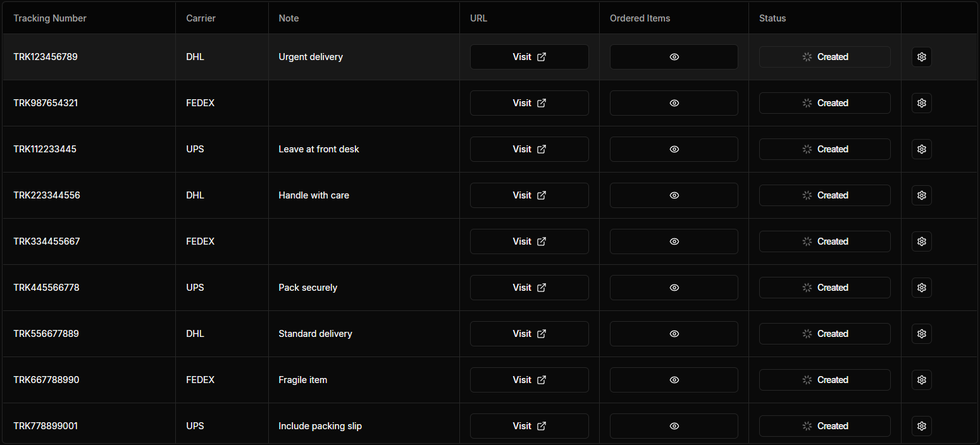Screen dimensions: 980x445
Task: Select the Urgent delivery note cell
Action: tap(364, 57)
